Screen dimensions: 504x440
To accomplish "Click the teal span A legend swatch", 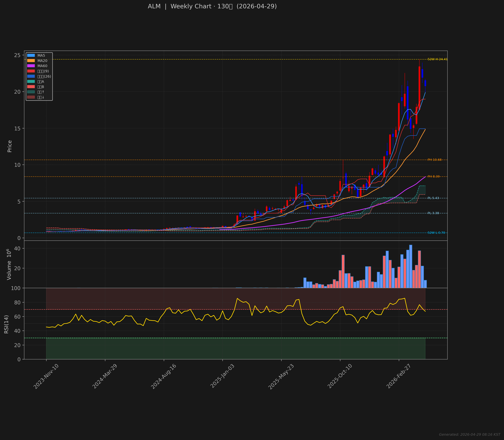I will pos(31,82).
